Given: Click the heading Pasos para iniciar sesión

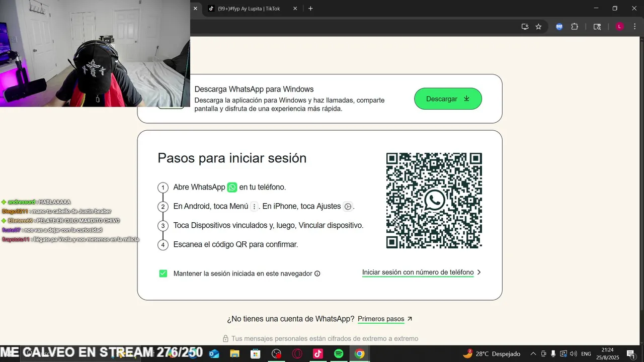Looking at the screenshot, I should pyautogui.click(x=232, y=158).
